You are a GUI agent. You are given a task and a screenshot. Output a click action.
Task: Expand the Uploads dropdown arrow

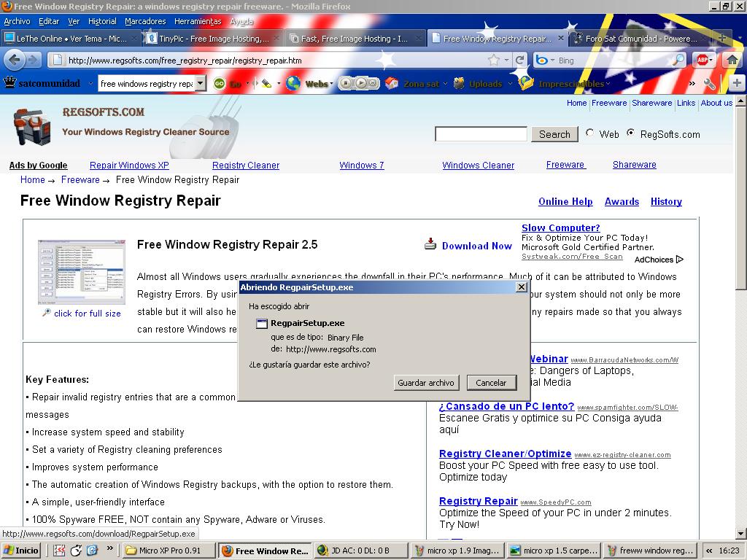510,84
